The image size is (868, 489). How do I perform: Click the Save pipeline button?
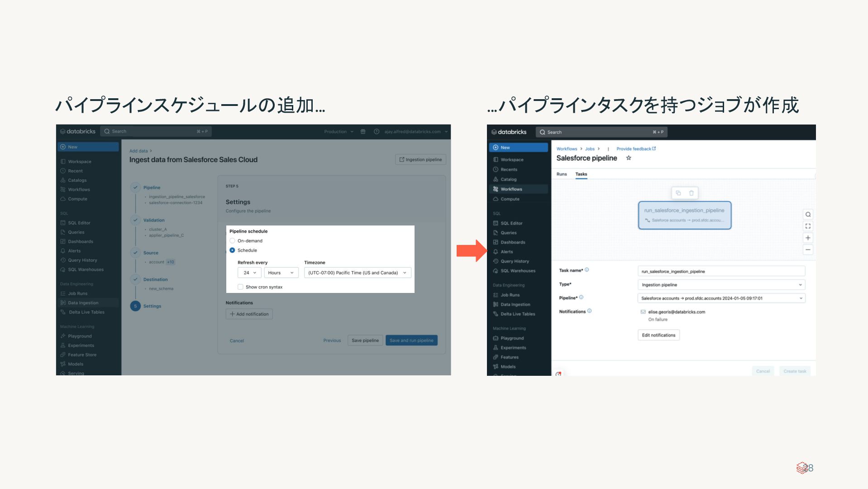[x=365, y=340]
